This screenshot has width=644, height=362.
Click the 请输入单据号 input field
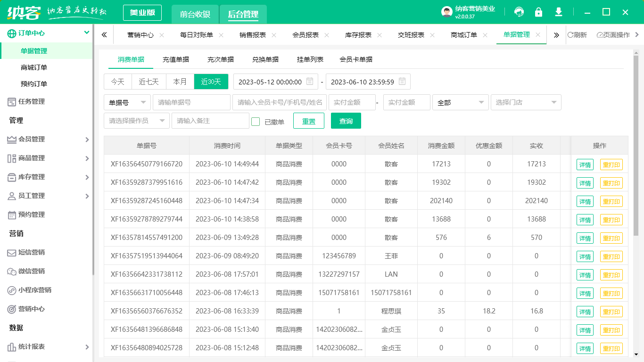point(191,102)
